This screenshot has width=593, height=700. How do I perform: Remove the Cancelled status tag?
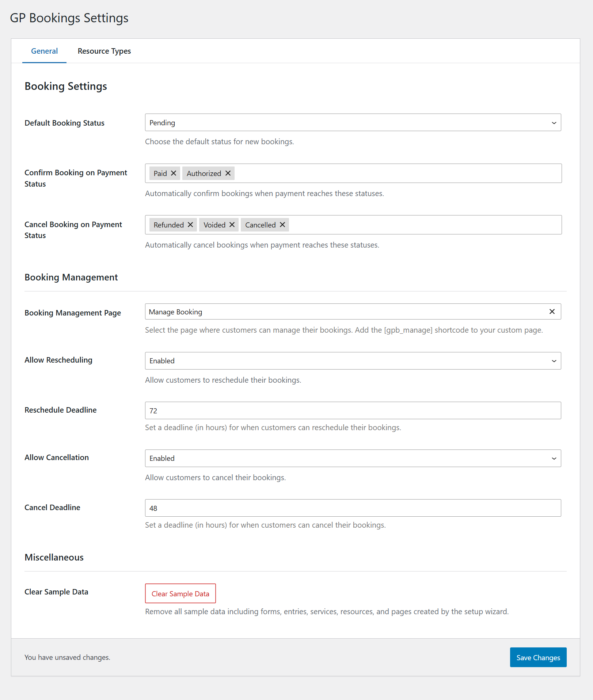click(x=282, y=225)
